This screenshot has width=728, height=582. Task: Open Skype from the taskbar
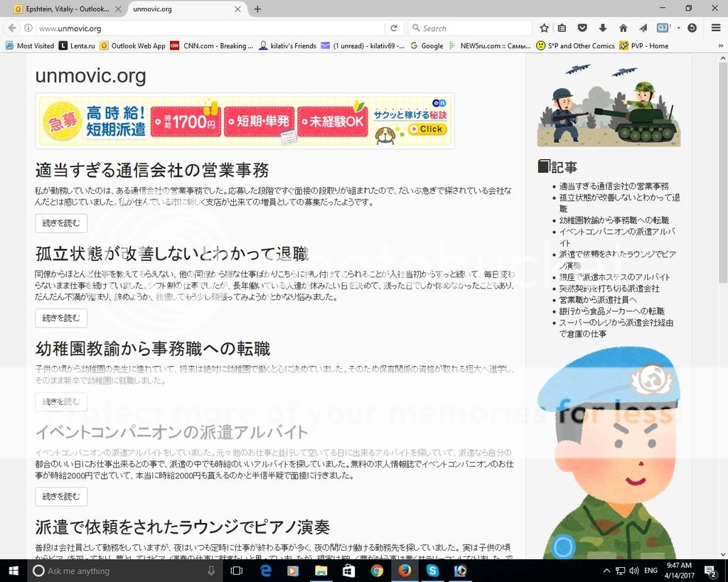432,571
